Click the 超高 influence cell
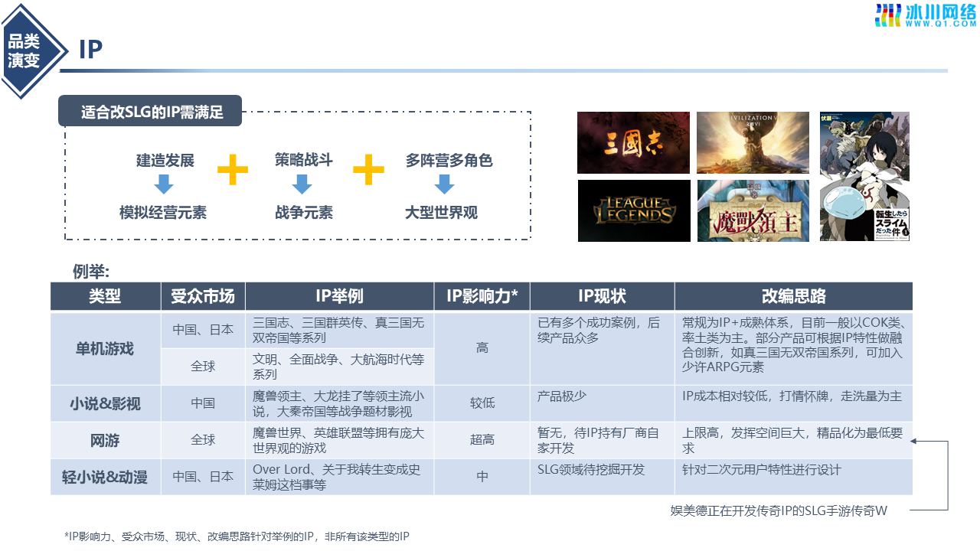 pos(482,440)
